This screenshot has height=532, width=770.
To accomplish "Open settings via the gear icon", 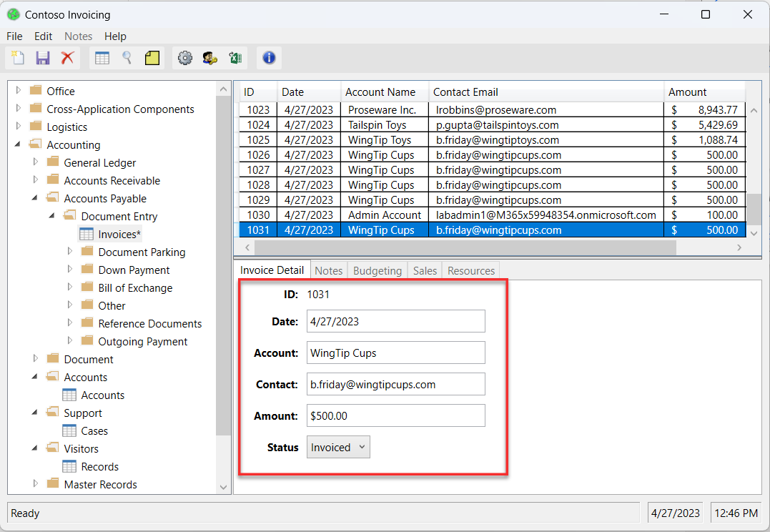I will (185, 59).
